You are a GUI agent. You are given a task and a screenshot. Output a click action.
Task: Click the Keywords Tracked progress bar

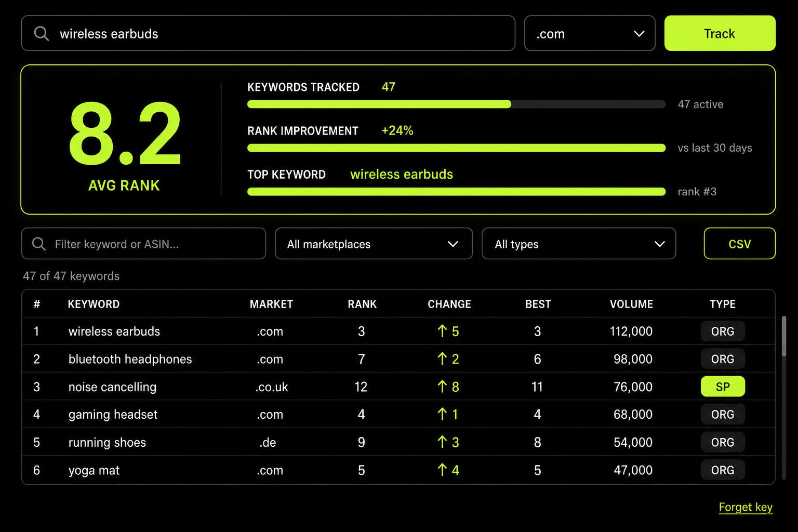(456, 104)
